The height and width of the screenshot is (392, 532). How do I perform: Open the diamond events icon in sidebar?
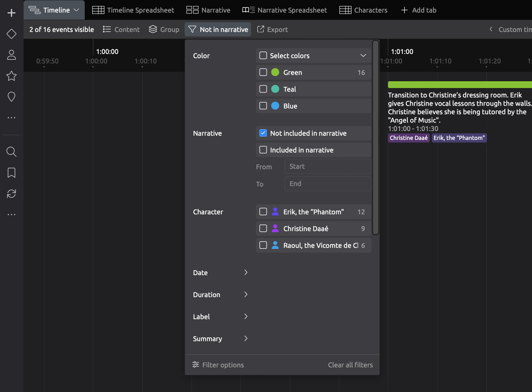coord(11,34)
